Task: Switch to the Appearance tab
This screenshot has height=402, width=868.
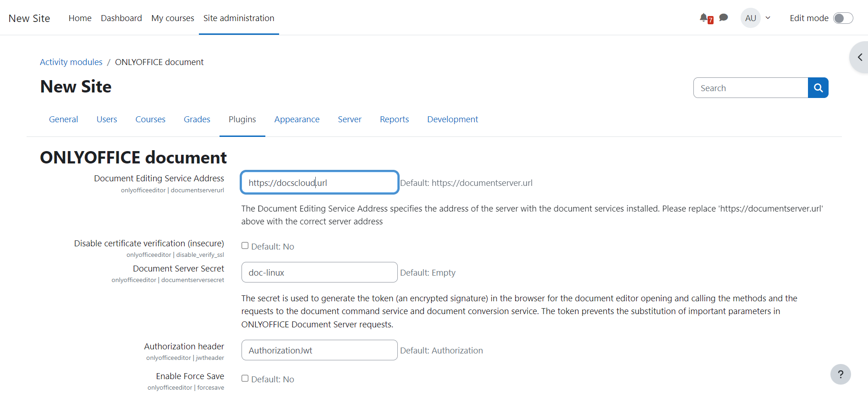Action: pos(297,120)
